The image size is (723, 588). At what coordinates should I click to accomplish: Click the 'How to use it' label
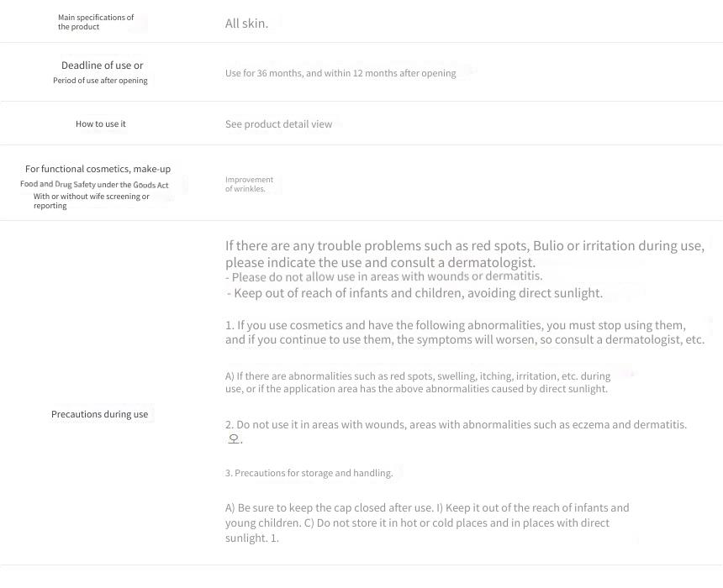tap(101, 124)
